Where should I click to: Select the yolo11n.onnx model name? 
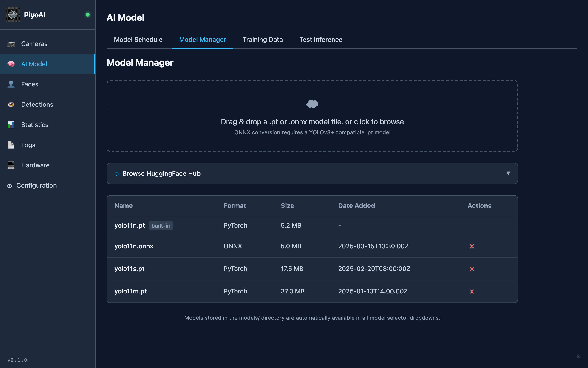[134, 246]
